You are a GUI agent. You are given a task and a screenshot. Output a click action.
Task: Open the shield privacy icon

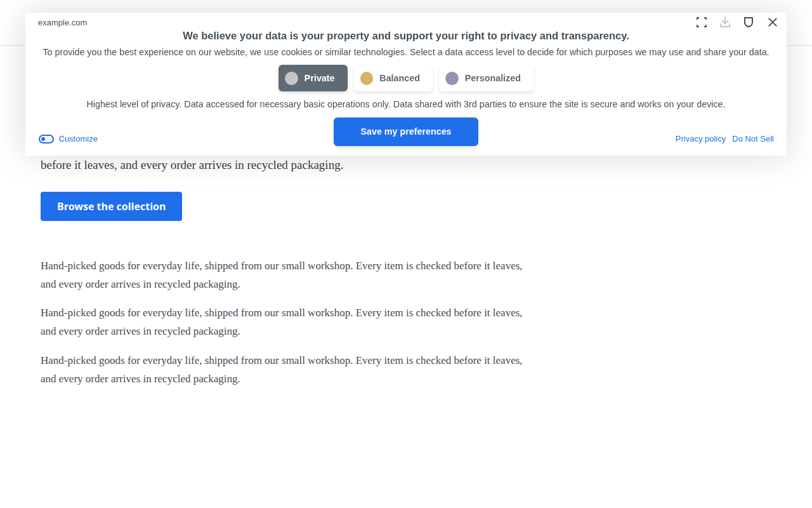click(749, 22)
